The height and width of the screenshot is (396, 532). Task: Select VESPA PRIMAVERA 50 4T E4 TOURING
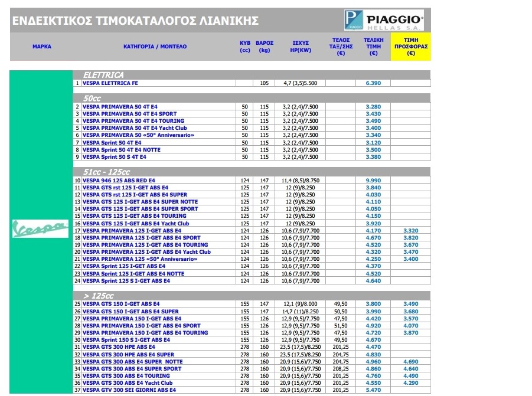point(133,121)
